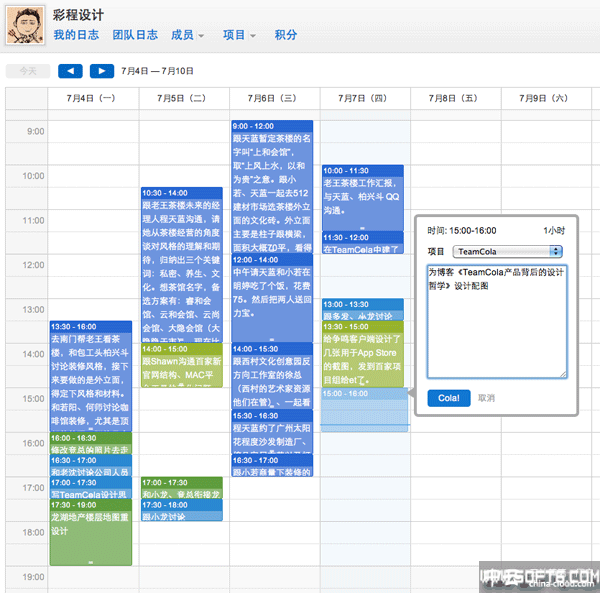Image resolution: width=600 pixels, height=593 pixels.
Task: Click the 时间: 15:00-16:00 label
Action: [461, 231]
